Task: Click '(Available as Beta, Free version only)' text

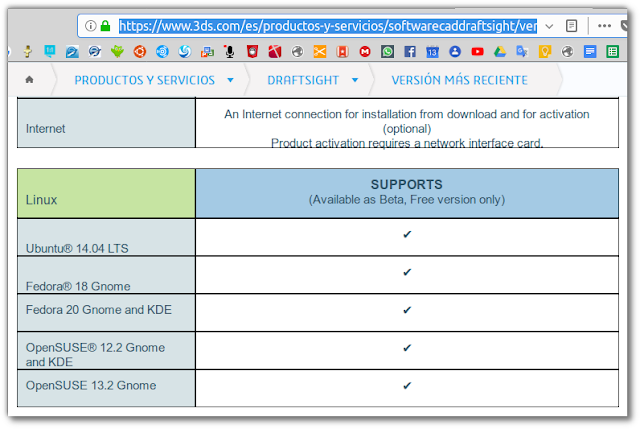Action: 407,200
